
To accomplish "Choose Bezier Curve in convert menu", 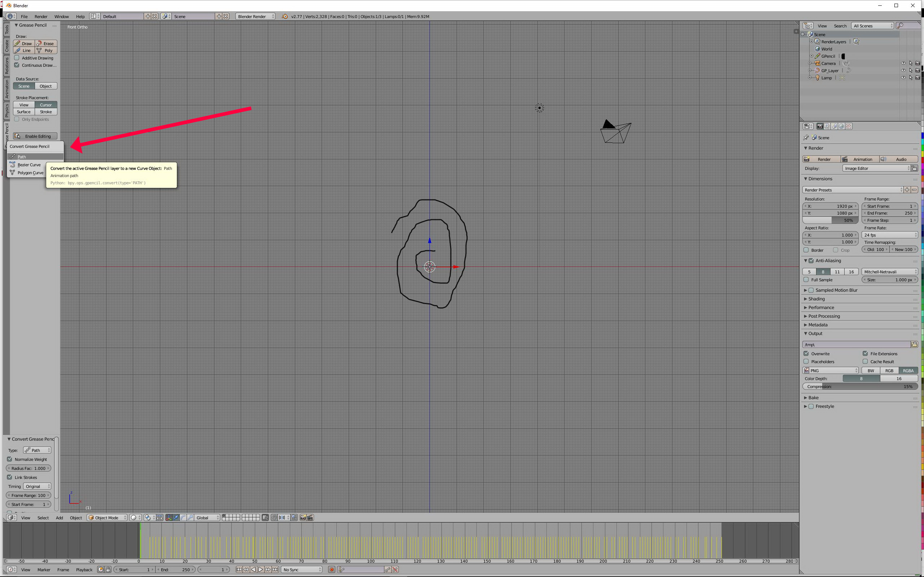I will (x=29, y=165).
